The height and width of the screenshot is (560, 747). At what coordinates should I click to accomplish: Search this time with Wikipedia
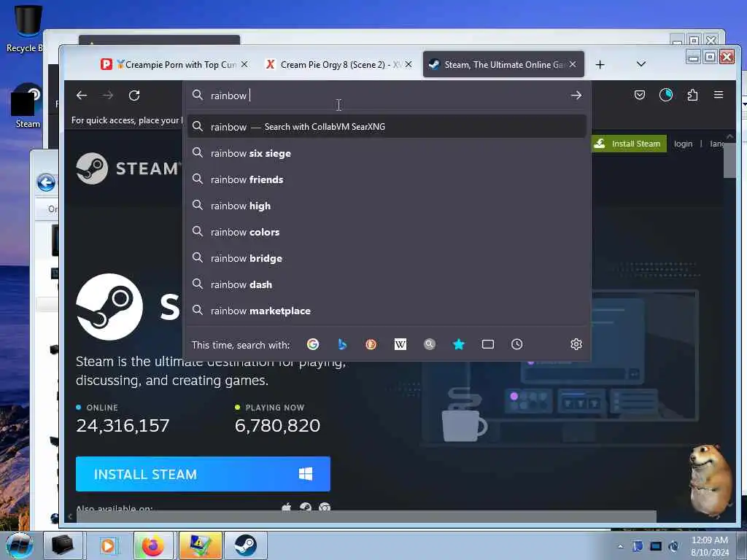[x=400, y=344]
